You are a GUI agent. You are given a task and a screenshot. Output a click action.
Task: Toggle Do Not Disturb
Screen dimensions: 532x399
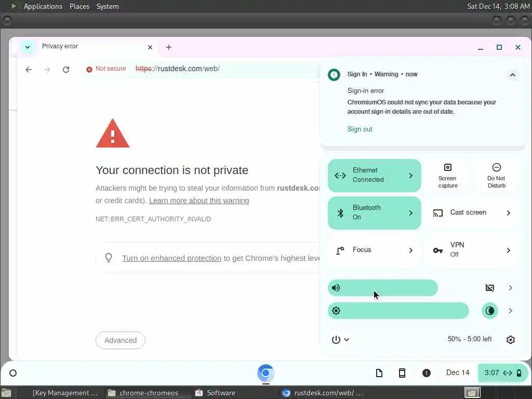point(496,176)
